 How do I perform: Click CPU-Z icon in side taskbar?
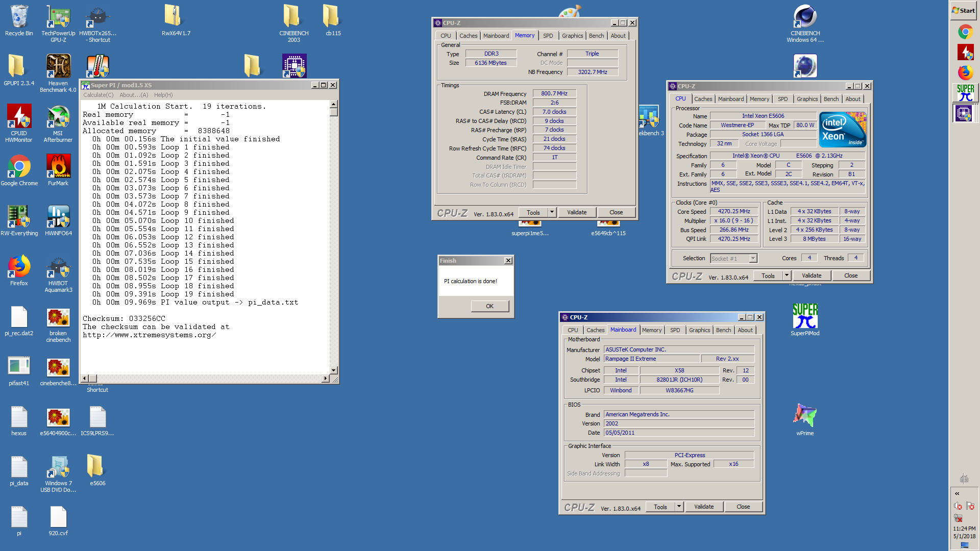pyautogui.click(x=964, y=113)
